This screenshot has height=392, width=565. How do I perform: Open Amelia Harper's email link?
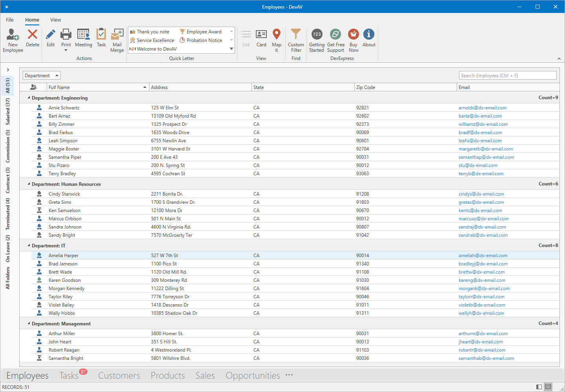(x=483, y=255)
